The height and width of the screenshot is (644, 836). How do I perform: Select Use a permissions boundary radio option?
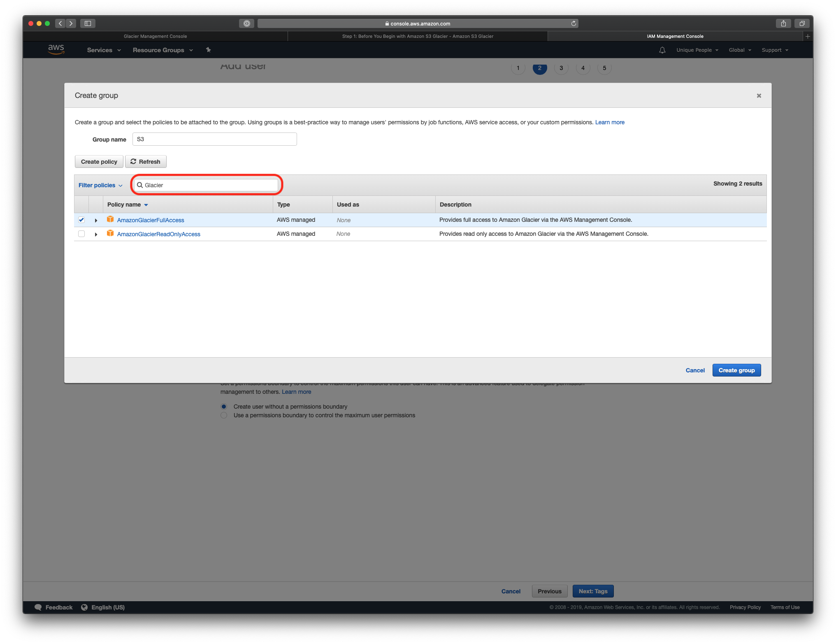pos(224,415)
